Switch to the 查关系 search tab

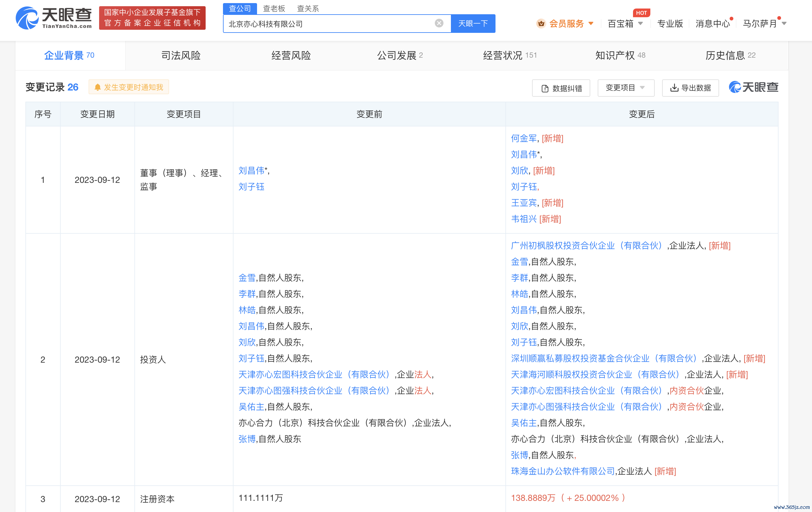click(308, 8)
